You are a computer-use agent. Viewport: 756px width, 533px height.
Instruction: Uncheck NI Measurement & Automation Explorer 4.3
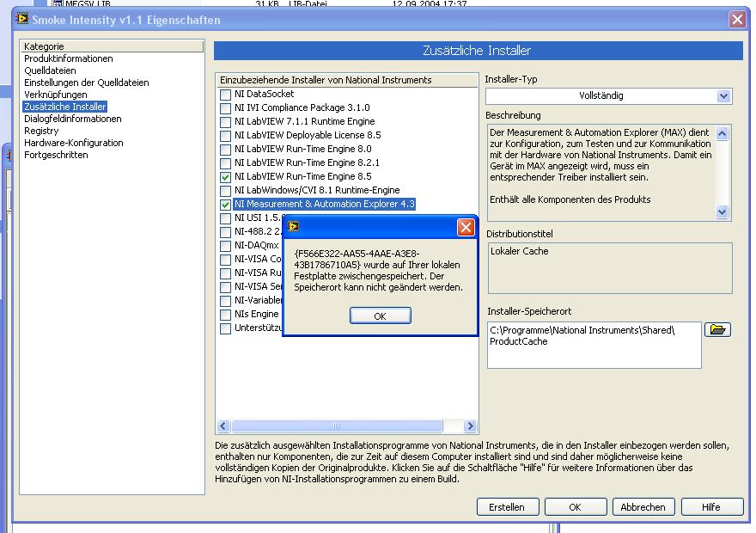point(225,205)
